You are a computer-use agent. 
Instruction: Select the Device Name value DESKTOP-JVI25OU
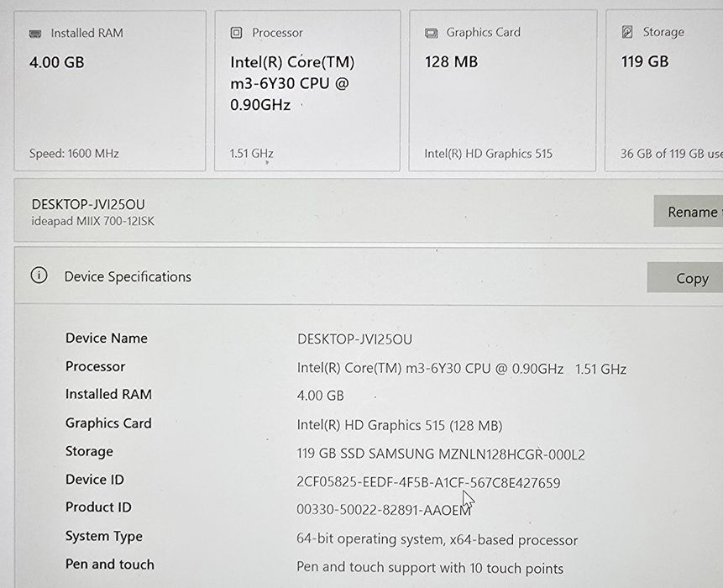(x=354, y=339)
